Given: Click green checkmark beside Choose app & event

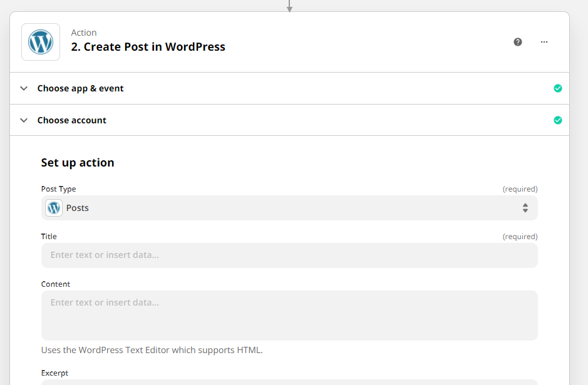Looking at the screenshot, I should tap(557, 88).
